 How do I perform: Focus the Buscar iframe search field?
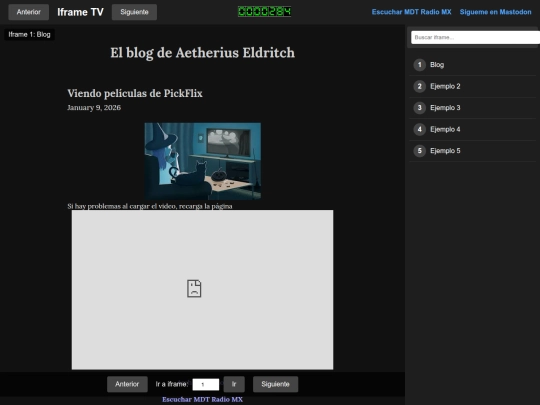pos(475,37)
